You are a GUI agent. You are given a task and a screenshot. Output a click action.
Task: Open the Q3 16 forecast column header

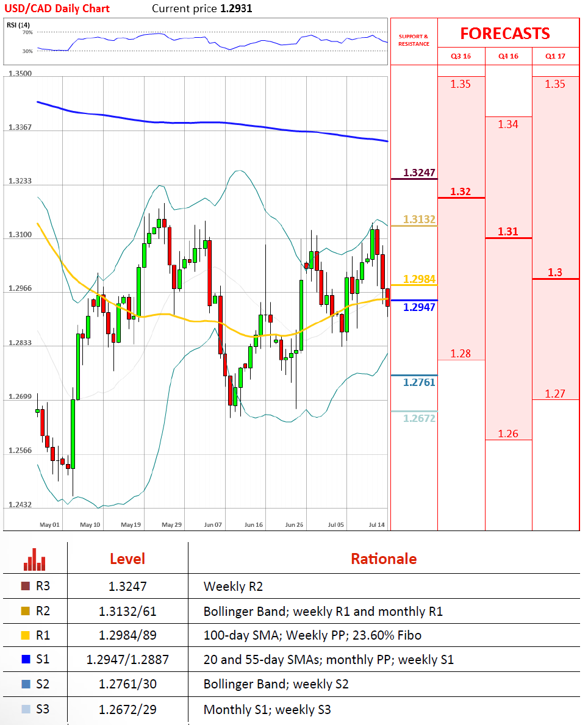click(x=461, y=56)
